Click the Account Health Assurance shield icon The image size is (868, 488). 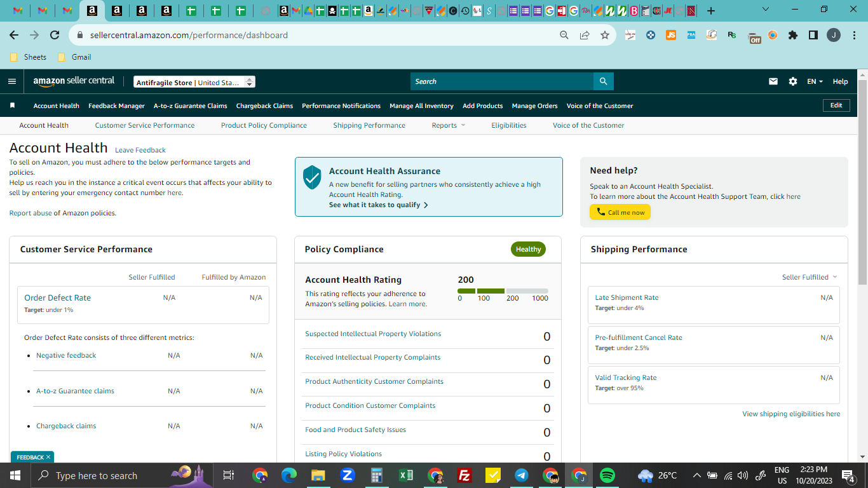coord(312,177)
